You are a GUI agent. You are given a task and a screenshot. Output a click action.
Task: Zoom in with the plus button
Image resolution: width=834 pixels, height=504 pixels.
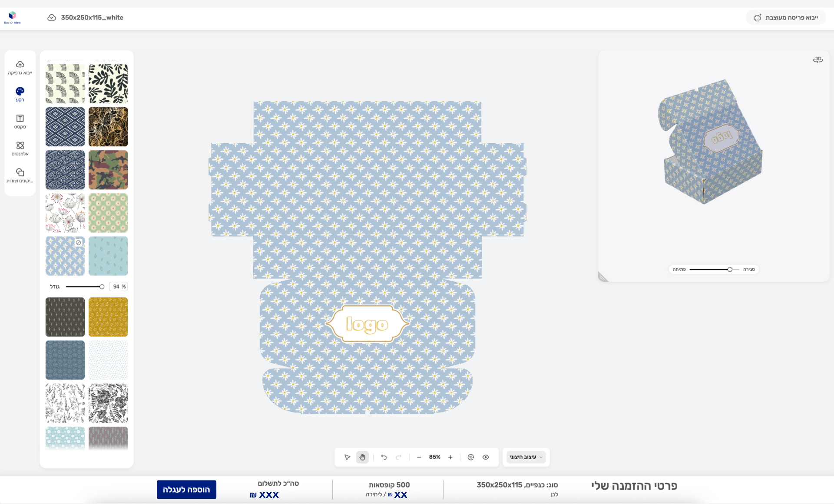450,457
